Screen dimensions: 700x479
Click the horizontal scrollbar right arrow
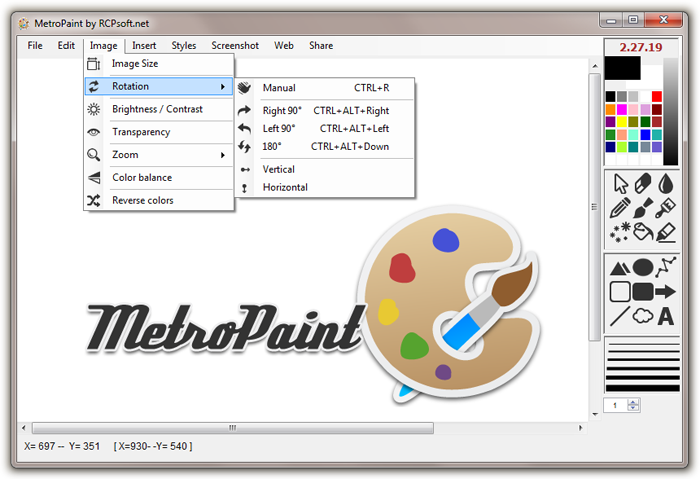[580, 428]
